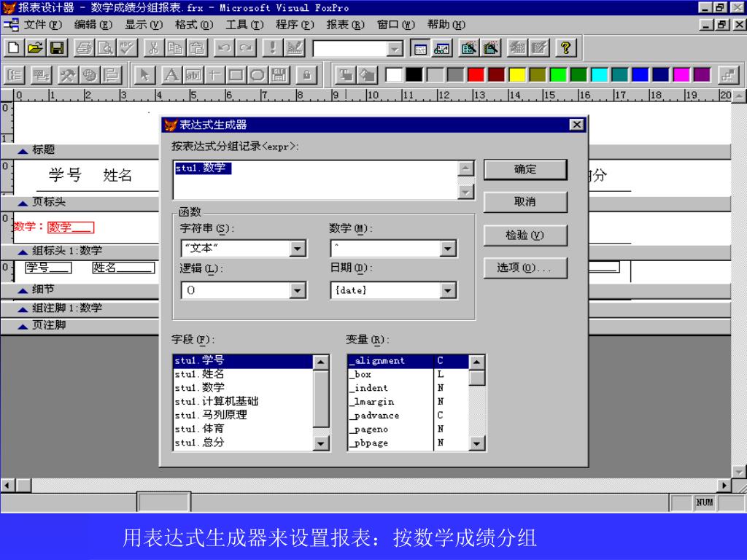Click the Print toolbar icon
Image resolution: width=747 pixels, height=560 pixels.
pos(85,47)
